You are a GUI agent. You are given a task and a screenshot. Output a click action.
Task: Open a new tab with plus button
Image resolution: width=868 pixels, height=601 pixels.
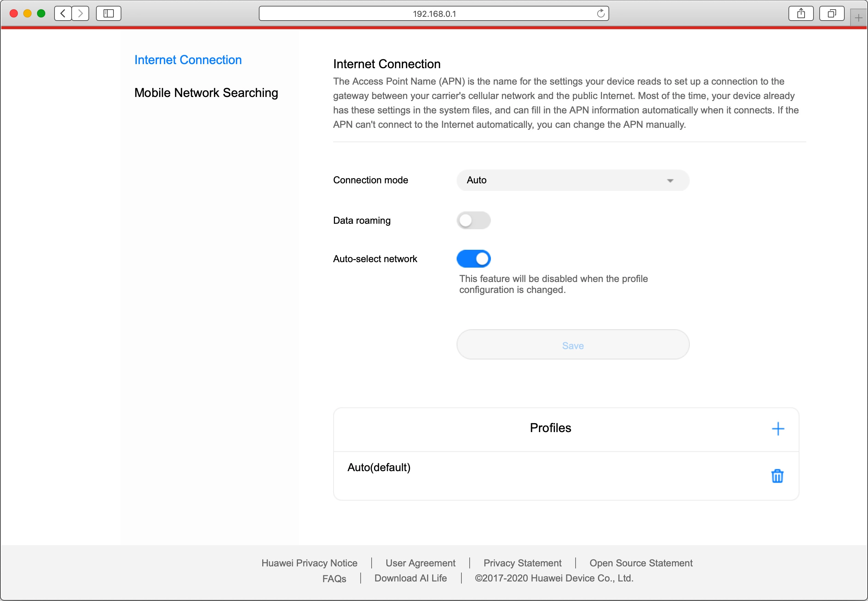pyautogui.click(x=858, y=18)
